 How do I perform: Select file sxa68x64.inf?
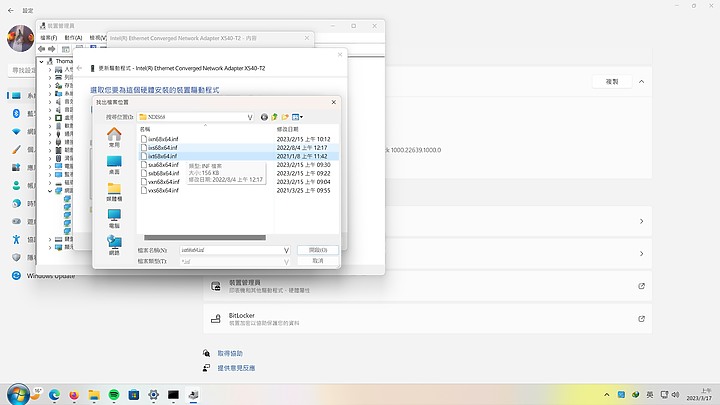pyautogui.click(x=163, y=164)
